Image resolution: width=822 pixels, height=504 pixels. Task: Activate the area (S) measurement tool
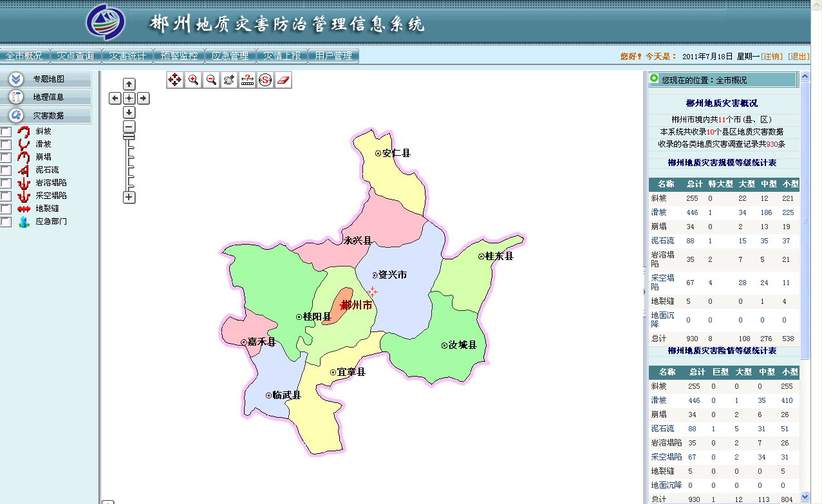(x=264, y=80)
